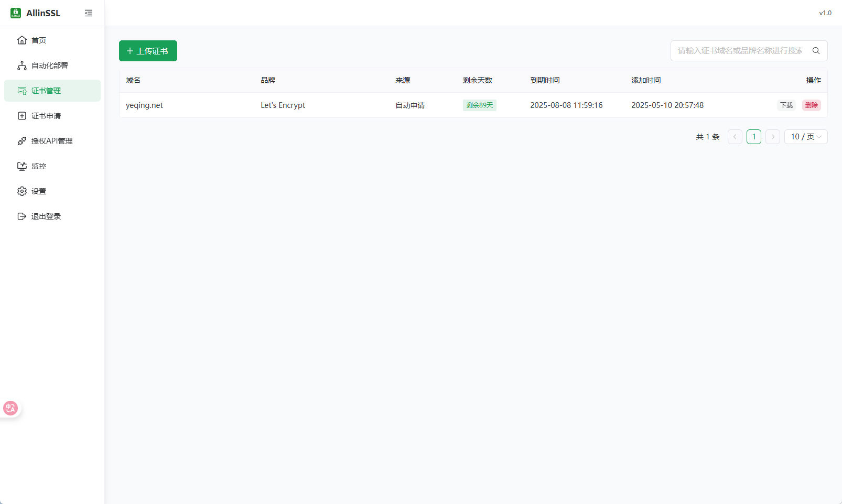Image resolution: width=842 pixels, height=504 pixels.
Task: Click the workflow icon beside 自动化部署
Action: 22,65
